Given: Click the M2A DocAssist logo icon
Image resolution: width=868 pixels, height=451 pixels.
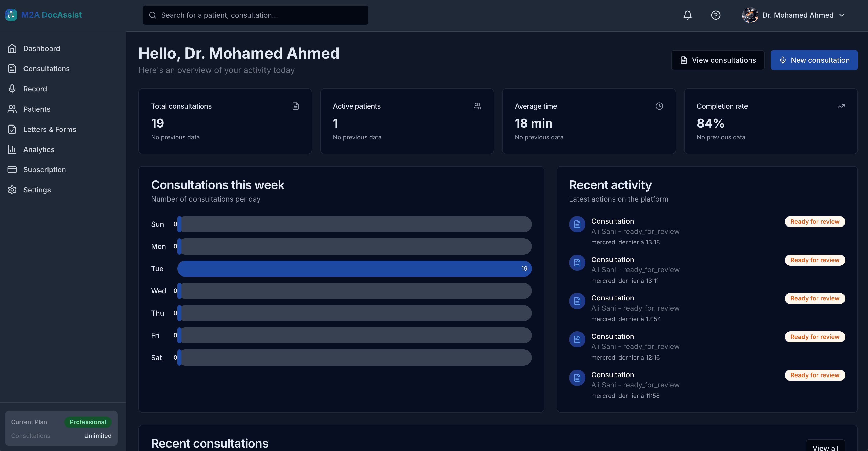Looking at the screenshot, I should pos(11,15).
